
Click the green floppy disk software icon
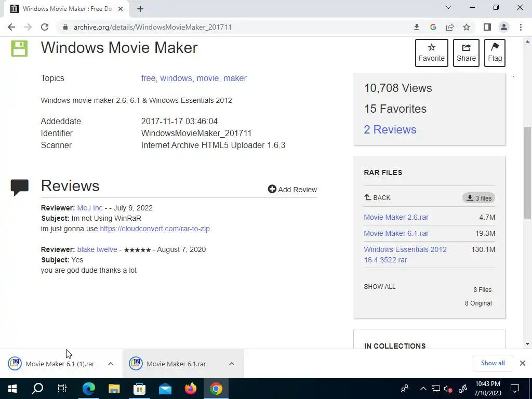coord(19,48)
